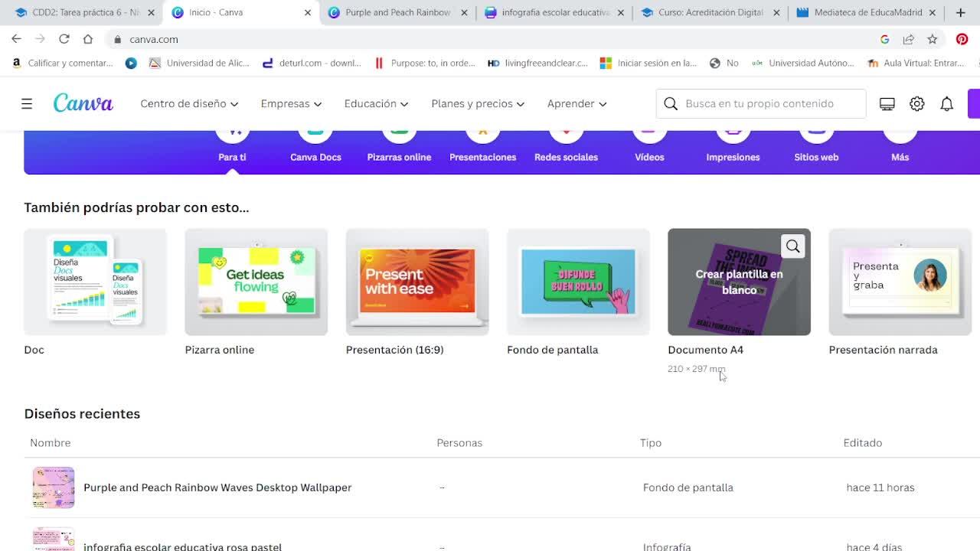Image resolution: width=980 pixels, height=551 pixels.
Task: Select the Pizarra online thumbnail
Action: (256, 282)
